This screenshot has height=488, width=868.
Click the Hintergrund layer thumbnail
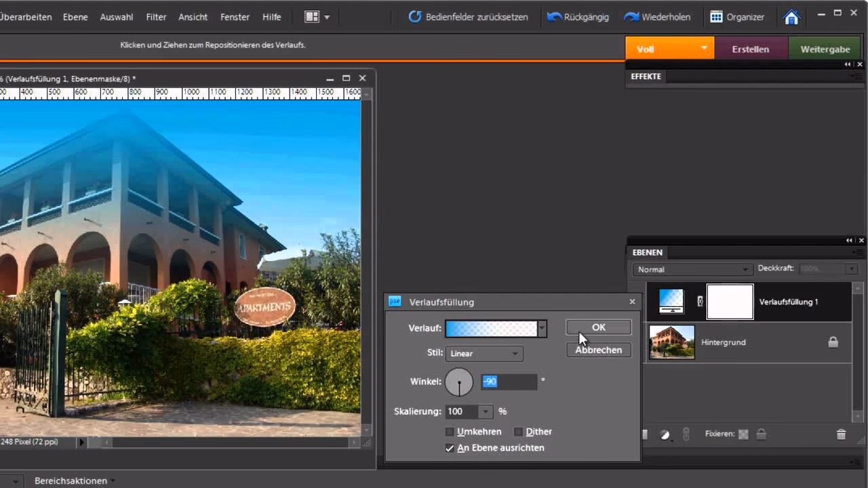tap(671, 342)
